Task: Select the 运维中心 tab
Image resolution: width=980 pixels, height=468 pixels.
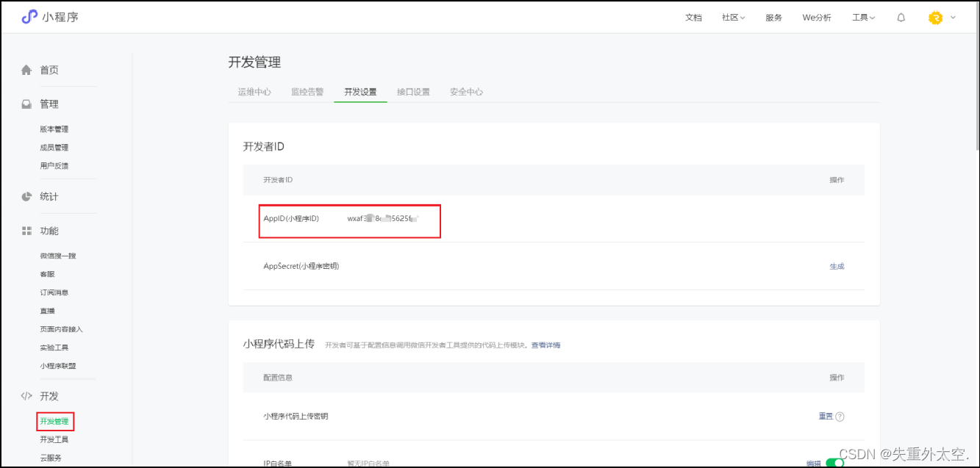Action: (254, 92)
